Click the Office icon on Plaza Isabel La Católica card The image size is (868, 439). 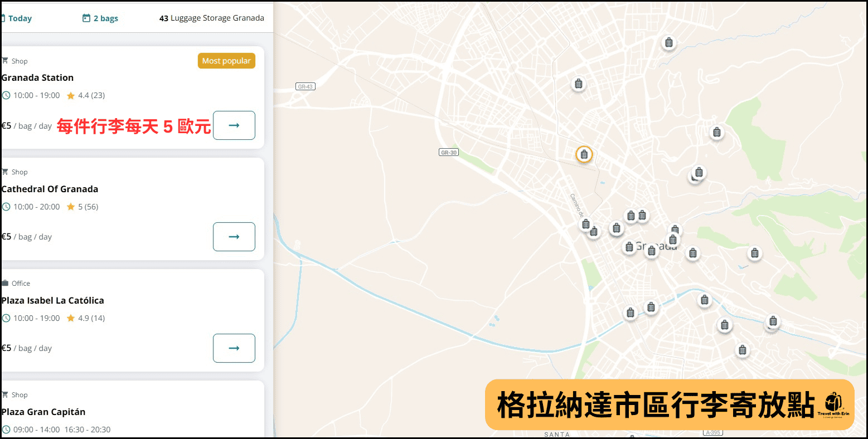tap(5, 283)
